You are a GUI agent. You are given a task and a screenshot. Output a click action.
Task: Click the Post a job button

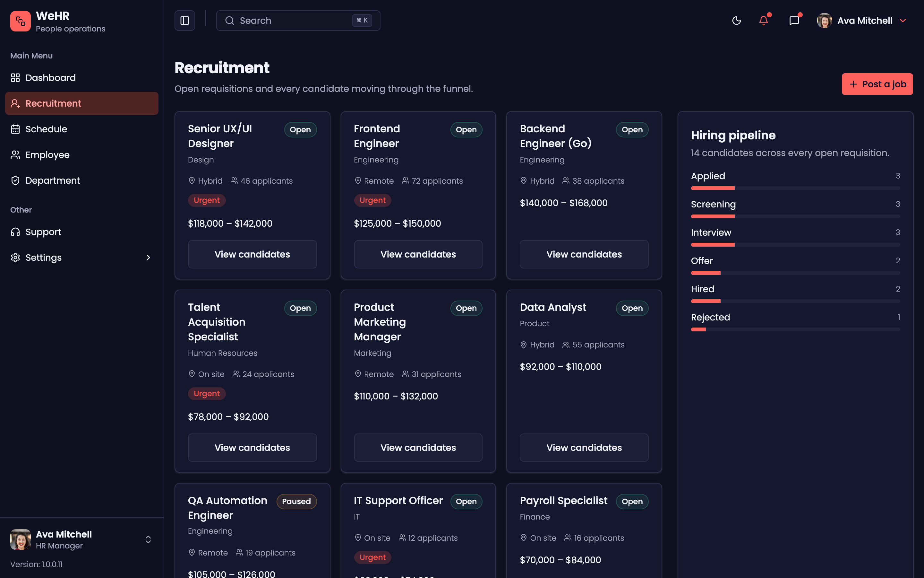click(x=877, y=84)
